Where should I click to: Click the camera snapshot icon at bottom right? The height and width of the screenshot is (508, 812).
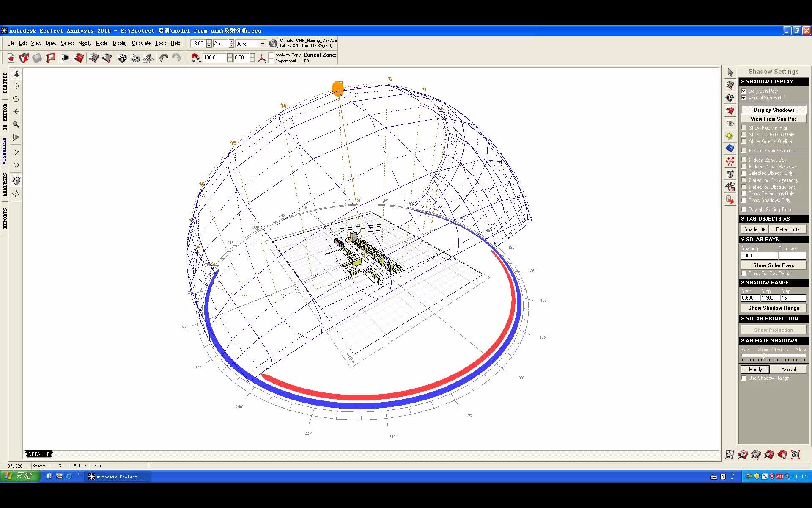(x=796, y=455)
